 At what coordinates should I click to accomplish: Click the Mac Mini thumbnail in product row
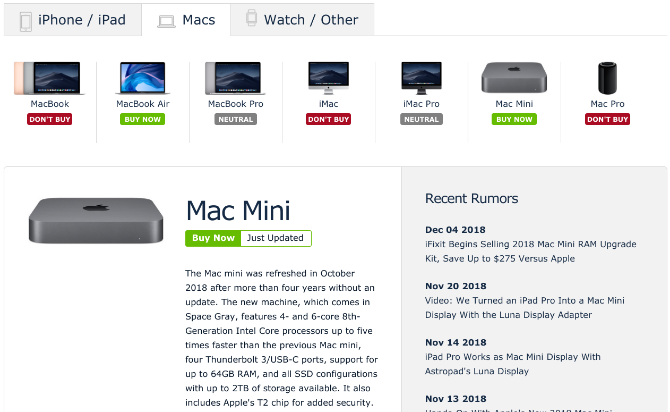click(514, 78)
